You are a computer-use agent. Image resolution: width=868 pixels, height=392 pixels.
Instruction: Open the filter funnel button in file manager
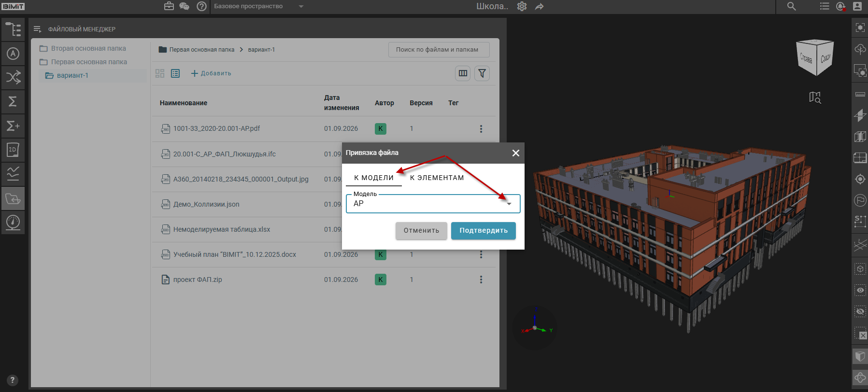point(482,73)
